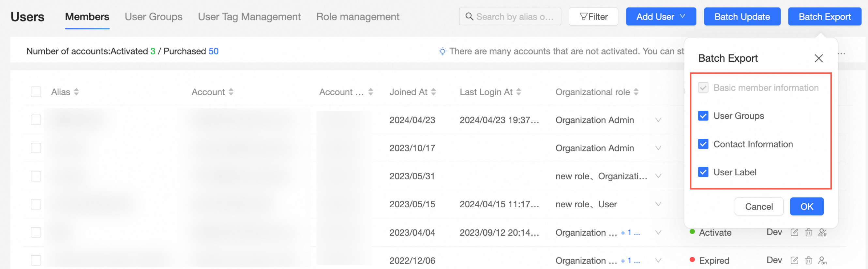Screen dimensions: 868x269
Task: Close the Batch Export popup
Action: [x=818, y=58]
